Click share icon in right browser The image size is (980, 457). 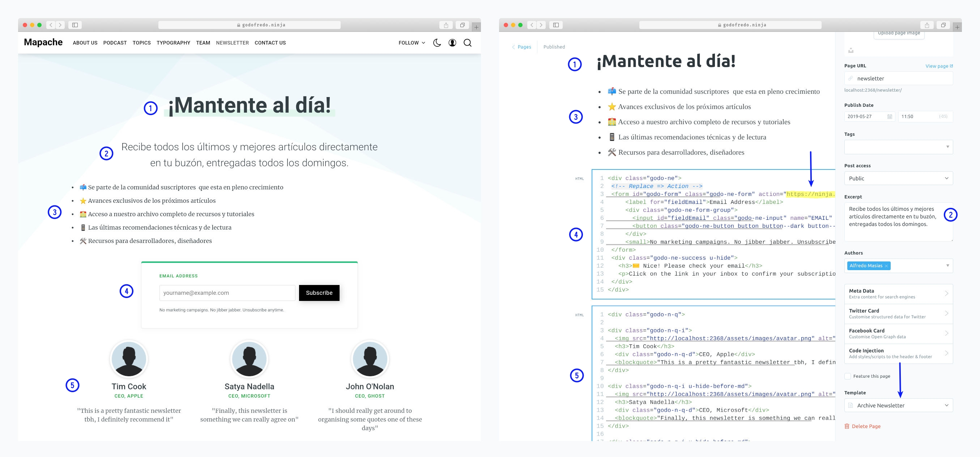(x=927, y=25)
